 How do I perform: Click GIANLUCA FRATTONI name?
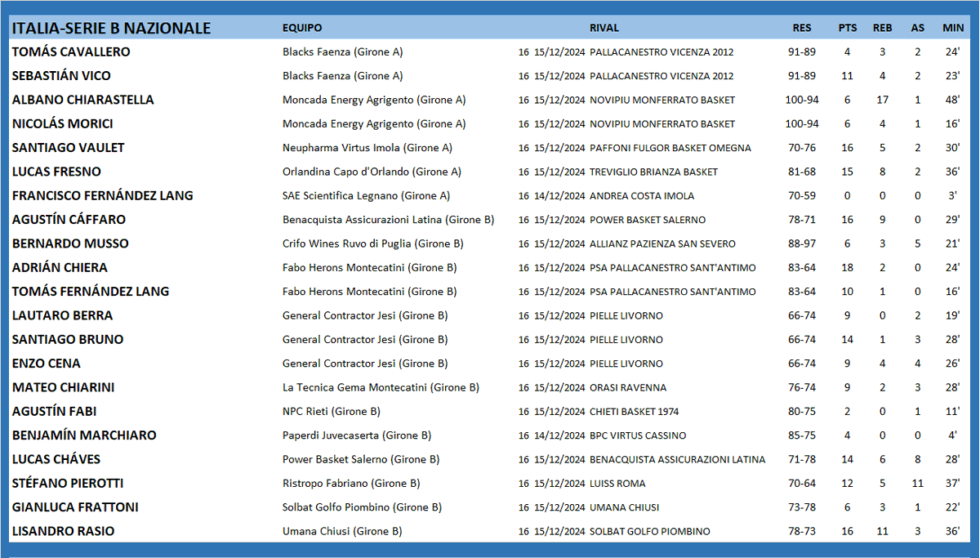click(x=75, y=507)
